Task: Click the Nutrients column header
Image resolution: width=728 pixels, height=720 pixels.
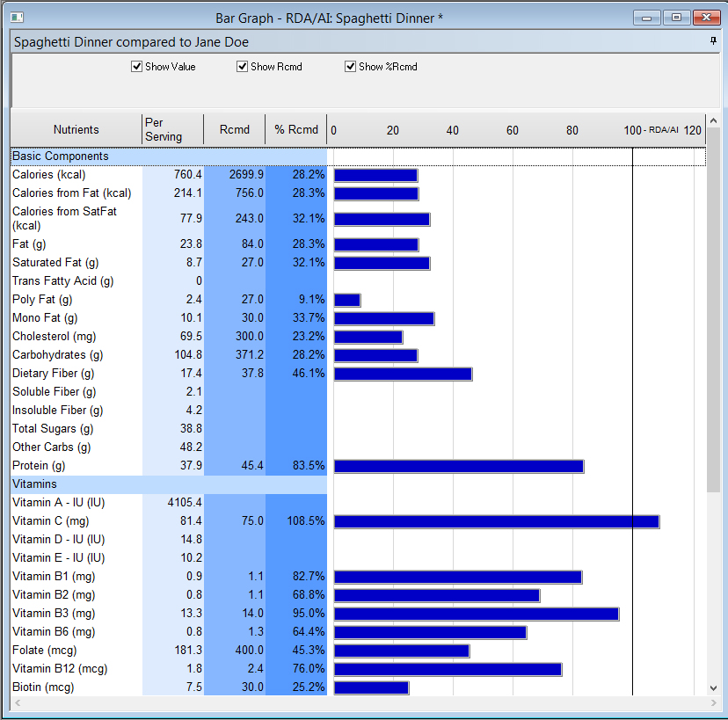Action: (76, 129)
